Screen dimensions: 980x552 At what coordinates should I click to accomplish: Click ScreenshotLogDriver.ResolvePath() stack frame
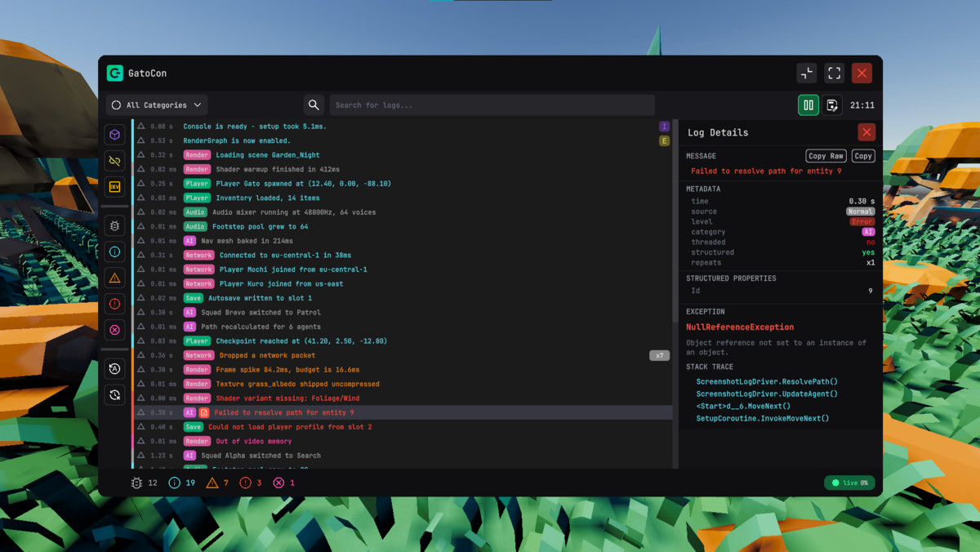pyautogui.click(x=767, y=381)
